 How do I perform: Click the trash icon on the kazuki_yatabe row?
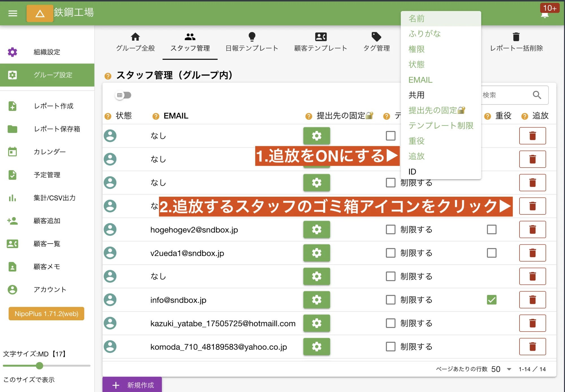[x=532, y=323]
